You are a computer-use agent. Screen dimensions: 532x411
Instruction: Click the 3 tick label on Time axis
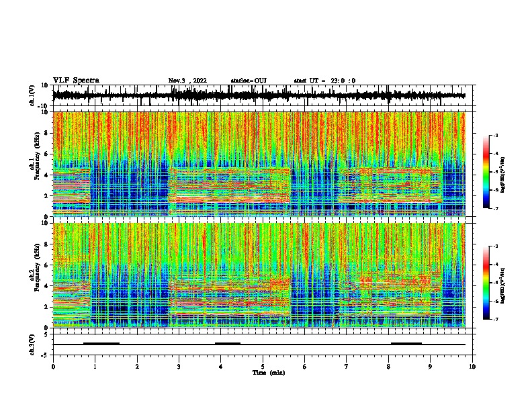179,367
